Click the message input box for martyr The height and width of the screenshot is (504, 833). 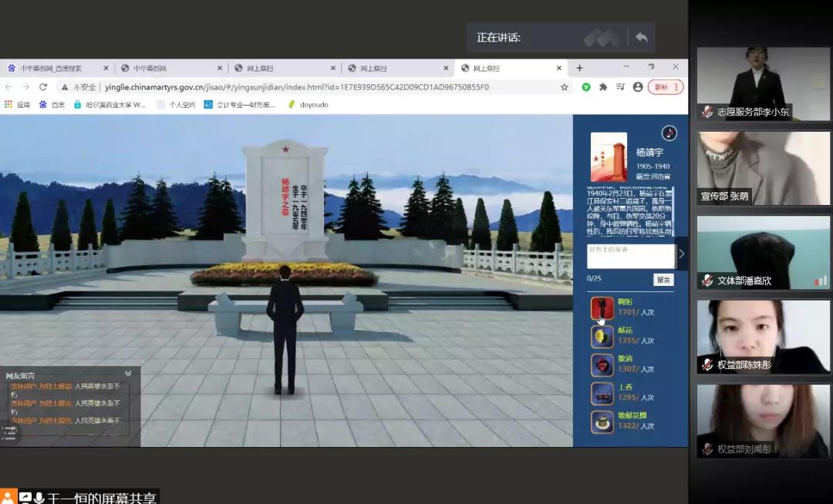click(x=630, y=256)
